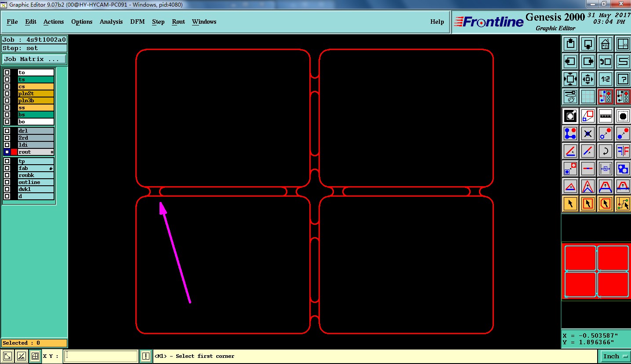Toggle checkbox for layer outline
631x364 pixels.
coord(7,182)
